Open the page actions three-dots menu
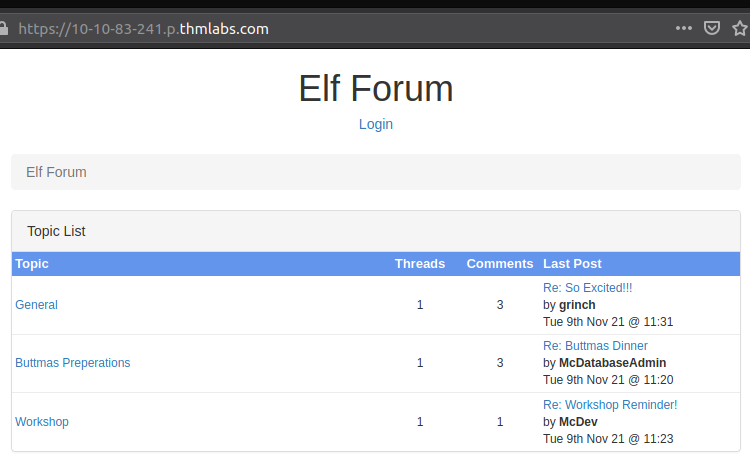This screenshot has width=750, height=458. pos(684,28)
